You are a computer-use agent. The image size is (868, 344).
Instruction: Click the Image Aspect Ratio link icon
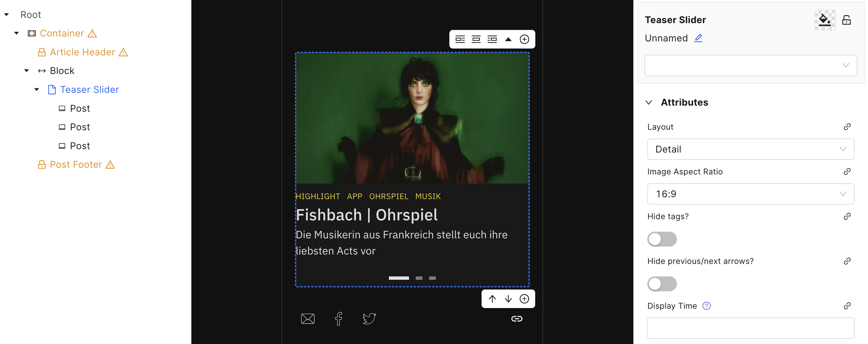click(847, 171)
